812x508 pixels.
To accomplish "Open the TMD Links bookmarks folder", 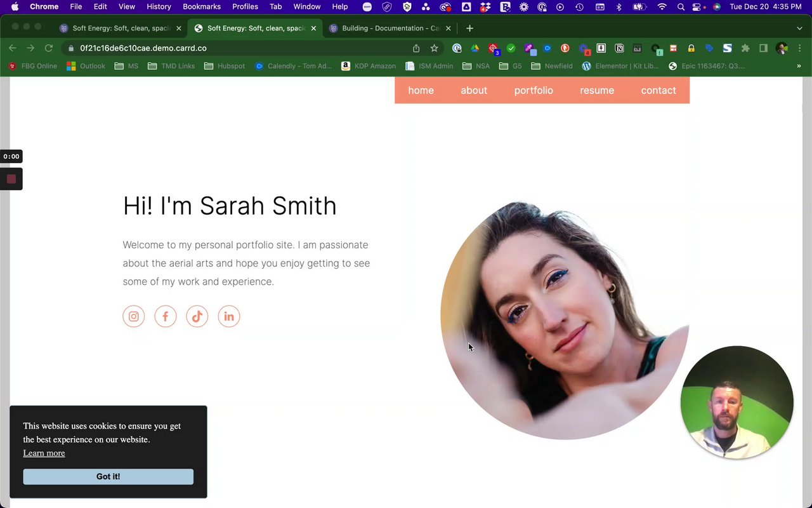I will [x=171, y=66].
